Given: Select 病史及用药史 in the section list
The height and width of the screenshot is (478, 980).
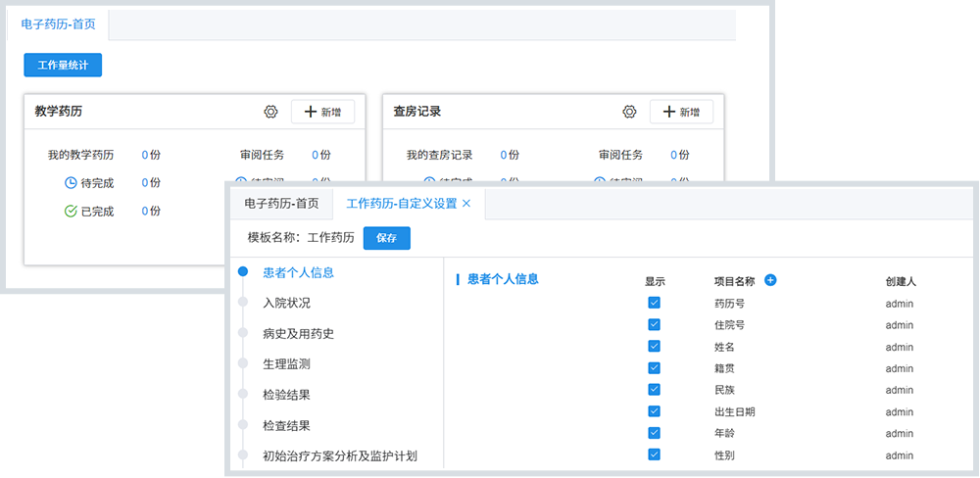Looking at the screenshot, I should click(x=298, y=333).
